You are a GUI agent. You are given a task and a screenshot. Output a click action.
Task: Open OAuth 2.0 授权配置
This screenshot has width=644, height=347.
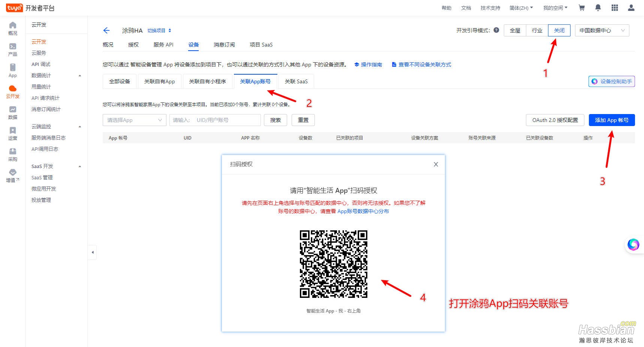click(x=555, y=120)
